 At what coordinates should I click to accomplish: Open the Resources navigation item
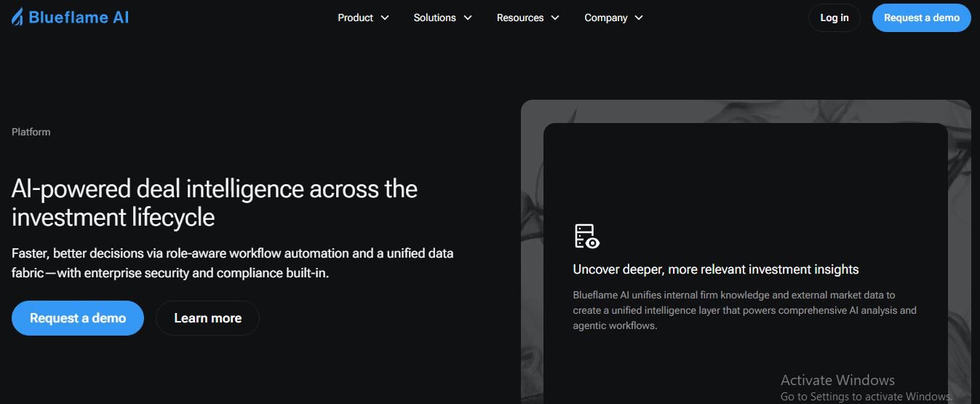(519, 17)
